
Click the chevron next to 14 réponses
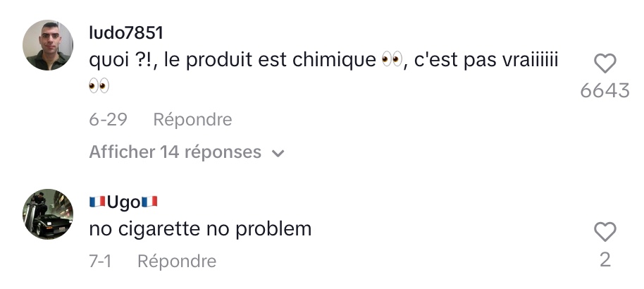(278, 154)
